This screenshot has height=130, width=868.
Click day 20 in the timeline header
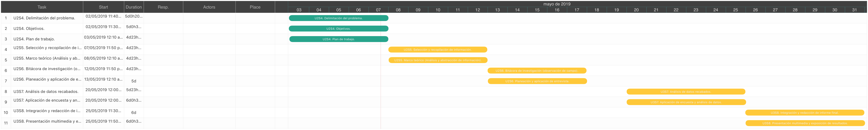(x=636, y=10)
